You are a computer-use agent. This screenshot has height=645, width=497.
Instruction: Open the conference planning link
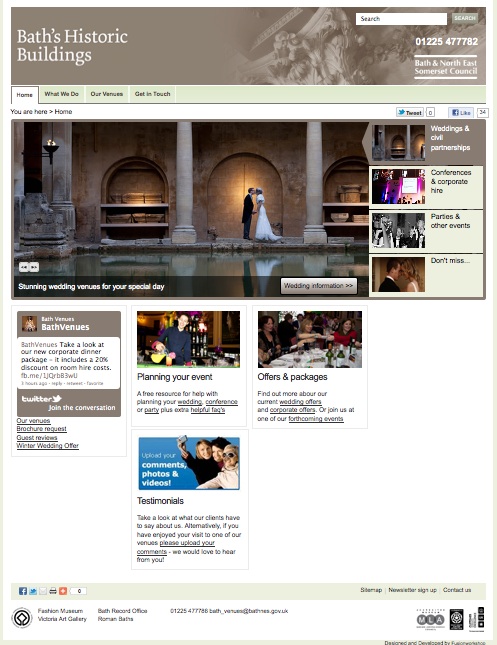click(x=221, y=402)
